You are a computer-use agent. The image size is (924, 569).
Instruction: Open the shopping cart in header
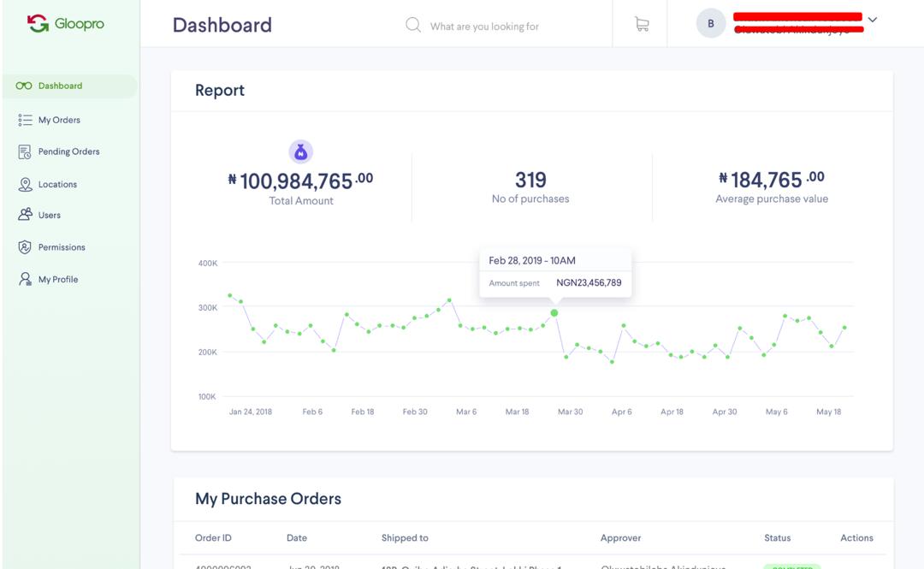642,25
